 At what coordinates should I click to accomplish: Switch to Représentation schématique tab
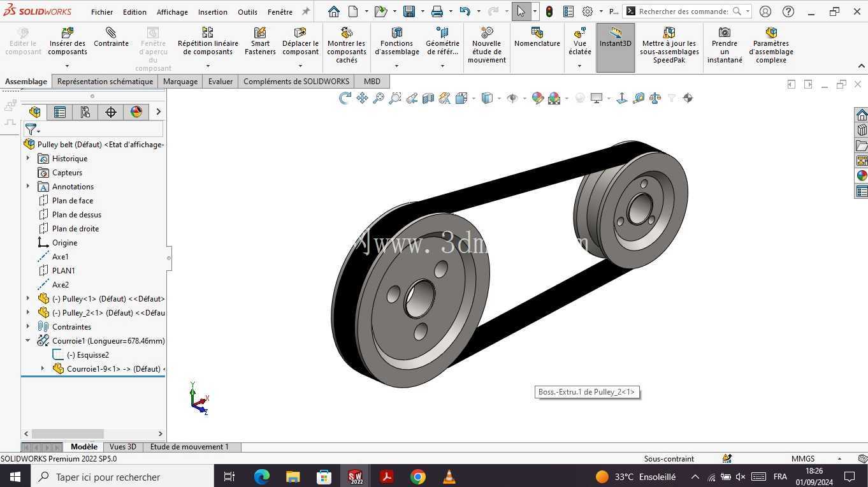point(105,81)
